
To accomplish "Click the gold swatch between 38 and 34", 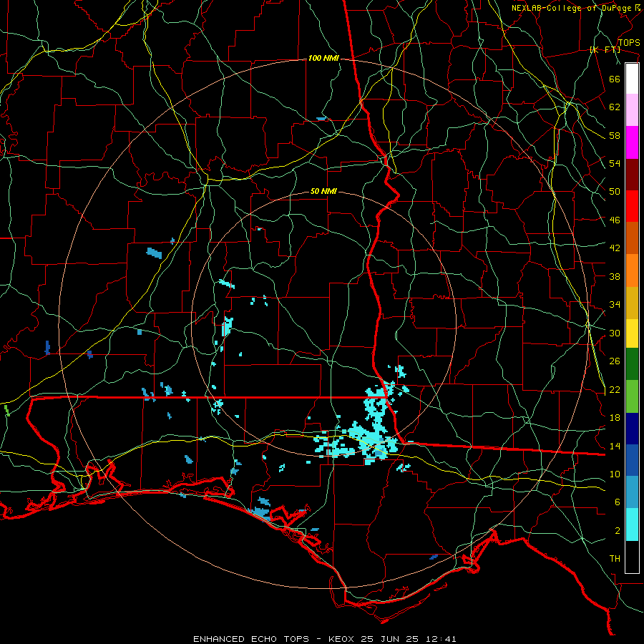I will 632,303.
